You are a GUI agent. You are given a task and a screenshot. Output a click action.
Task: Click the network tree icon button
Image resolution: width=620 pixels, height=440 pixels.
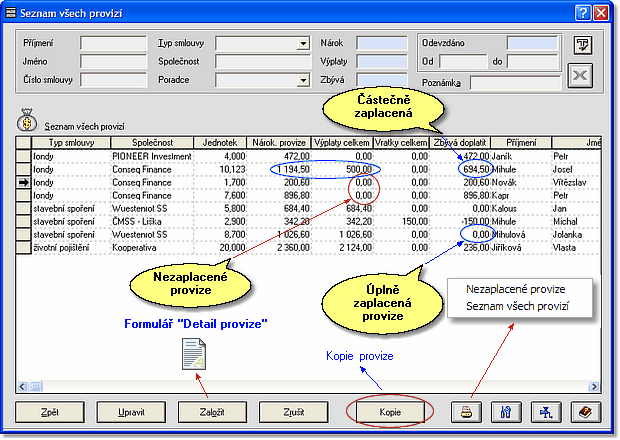click(x=545, y=411)
